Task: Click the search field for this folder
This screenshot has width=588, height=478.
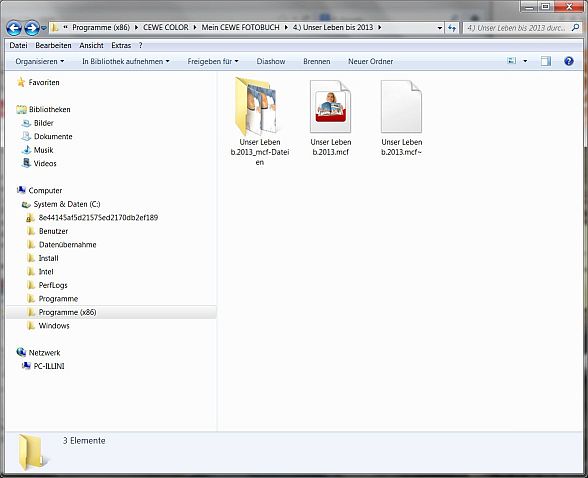Action: point(517,28)
